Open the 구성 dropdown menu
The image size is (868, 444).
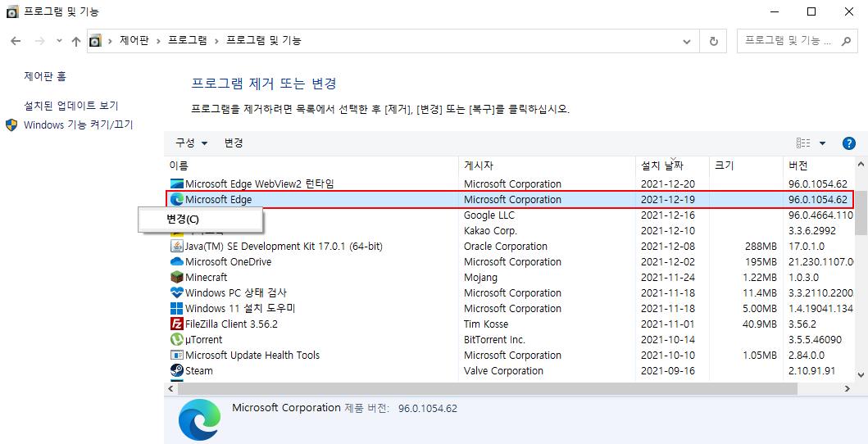tap(192, 143)
